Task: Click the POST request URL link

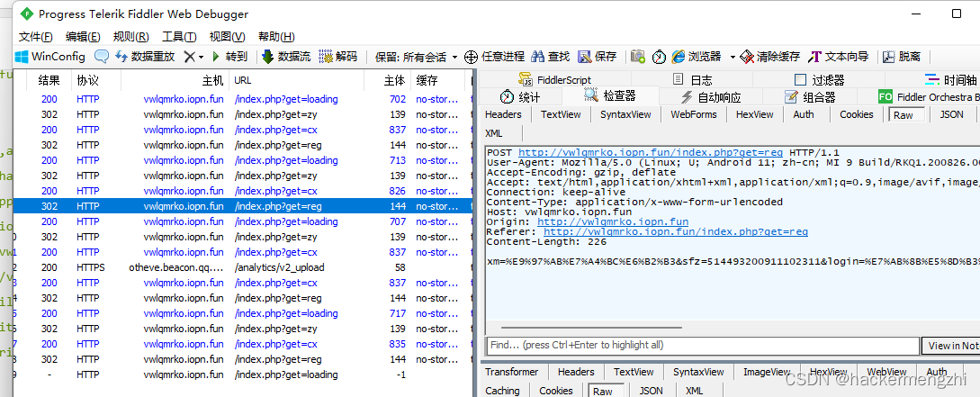Action: click(x=651, y=152)
